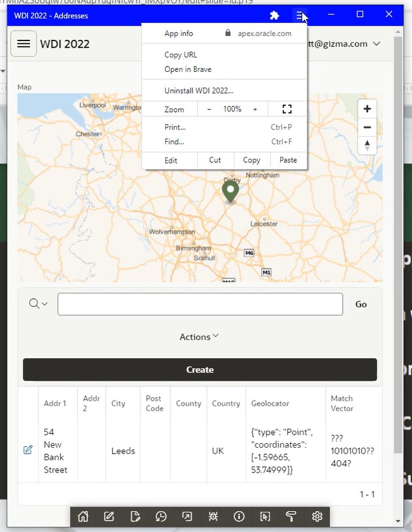The image size is (412, 532).
Task: Sort by the Addr 1 column header
Action: 55,403
